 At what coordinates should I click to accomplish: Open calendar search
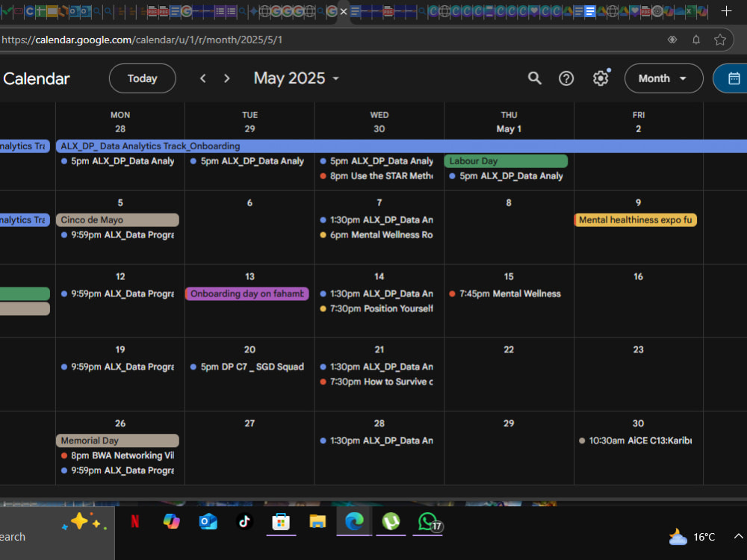click(535, 78)
